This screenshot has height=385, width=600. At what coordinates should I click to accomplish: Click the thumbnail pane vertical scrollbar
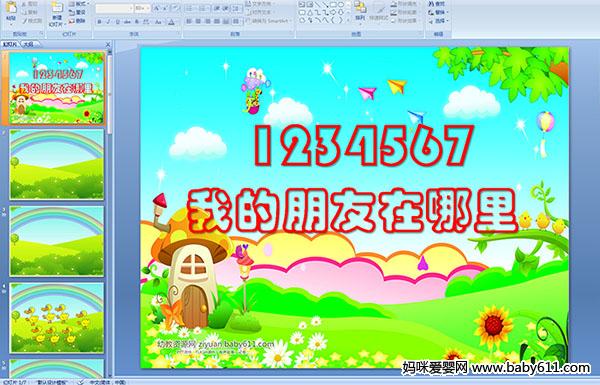pos(110,214)
